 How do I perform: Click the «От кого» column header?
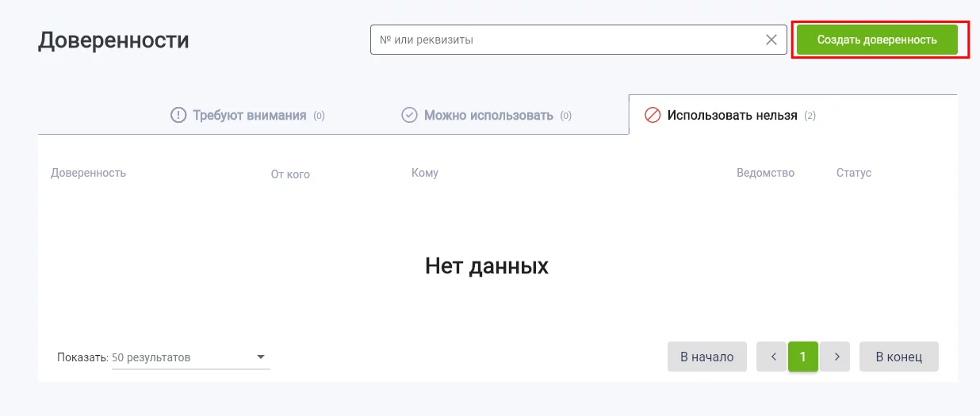290,174
